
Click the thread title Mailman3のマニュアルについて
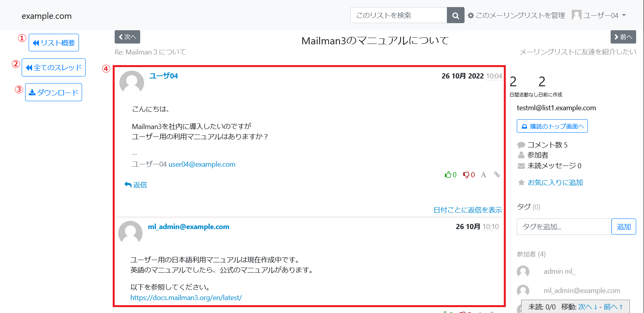coord(375,41)
